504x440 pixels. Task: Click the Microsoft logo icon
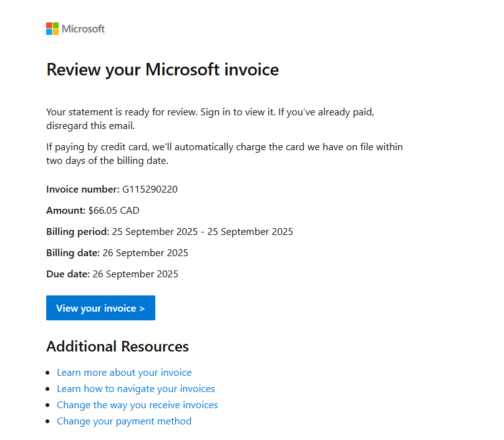(52, 29)
